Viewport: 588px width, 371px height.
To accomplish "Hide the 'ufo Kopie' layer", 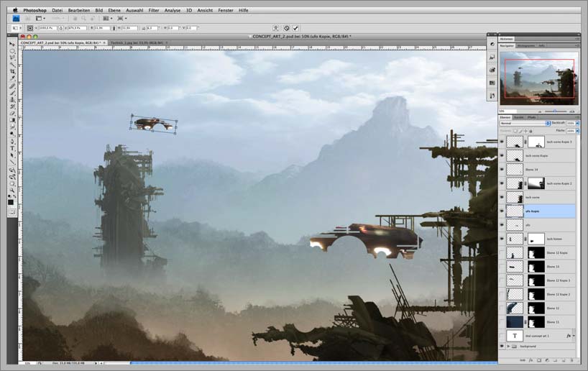I will (x=502, y=211).
